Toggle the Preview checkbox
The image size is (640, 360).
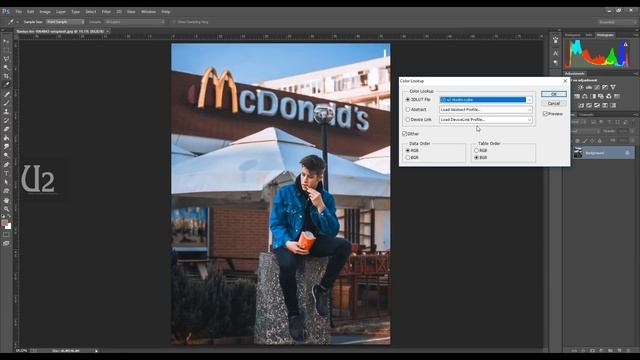(x=545, y=113)
